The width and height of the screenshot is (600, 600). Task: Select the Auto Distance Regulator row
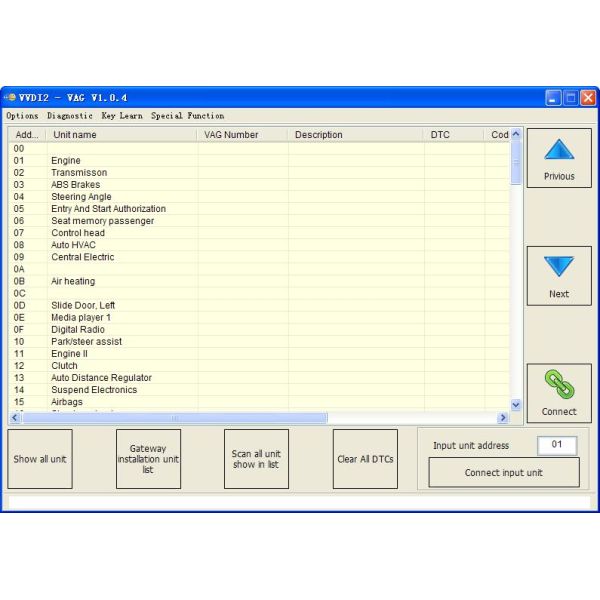[259, 378]
